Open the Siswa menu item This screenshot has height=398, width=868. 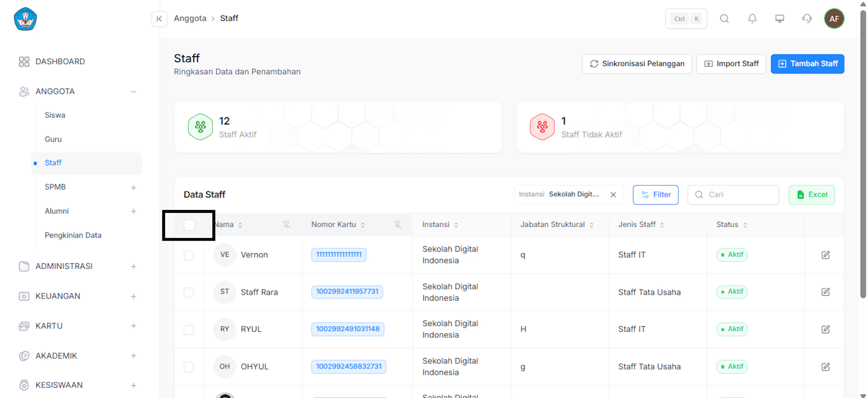pyautogui.click(x=55, y=115)
